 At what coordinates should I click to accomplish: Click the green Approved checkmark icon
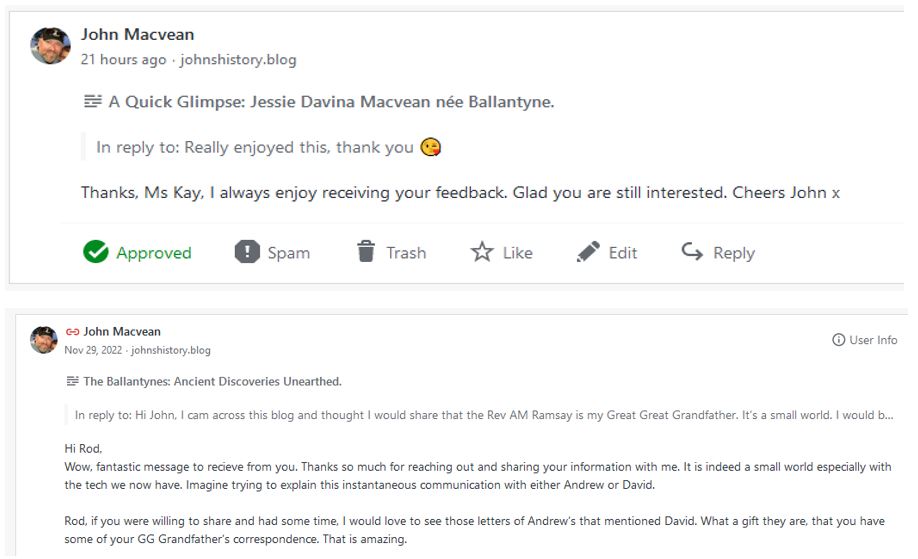pyautogui.click(x=96, y=253)
